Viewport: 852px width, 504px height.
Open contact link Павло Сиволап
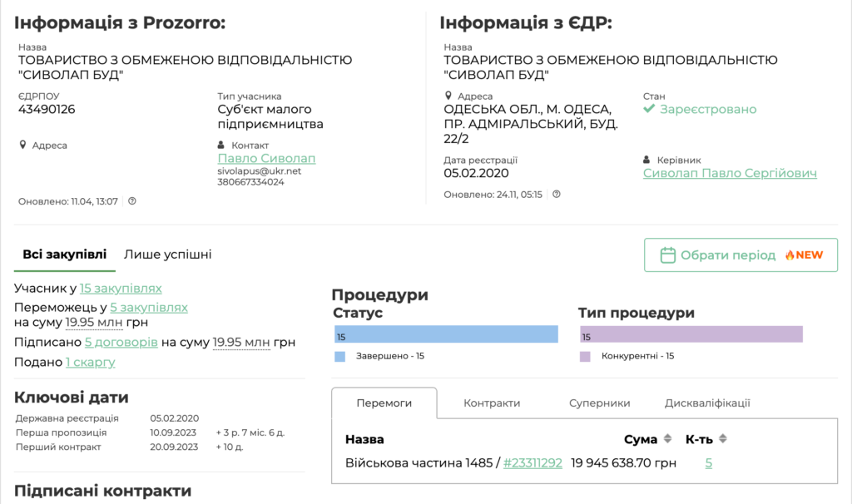[x=266, y=158]
